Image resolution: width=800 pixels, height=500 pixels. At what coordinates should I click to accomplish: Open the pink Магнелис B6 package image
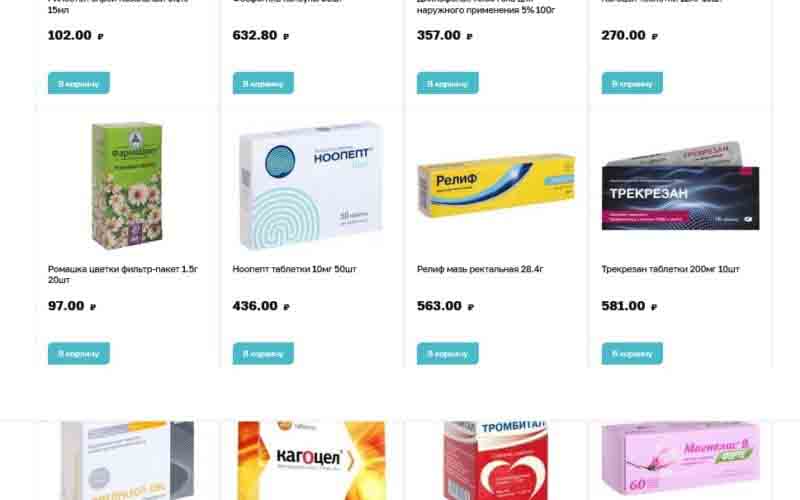680,458
